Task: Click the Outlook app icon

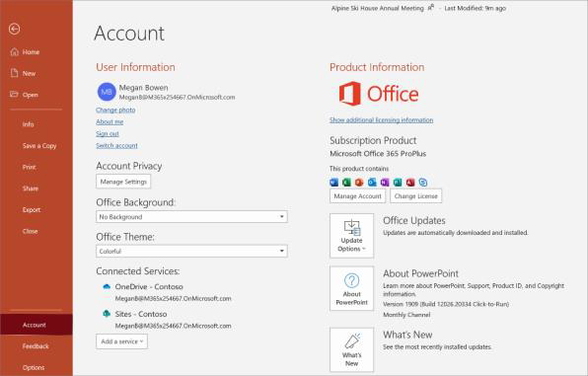Action: pos(372,183)
